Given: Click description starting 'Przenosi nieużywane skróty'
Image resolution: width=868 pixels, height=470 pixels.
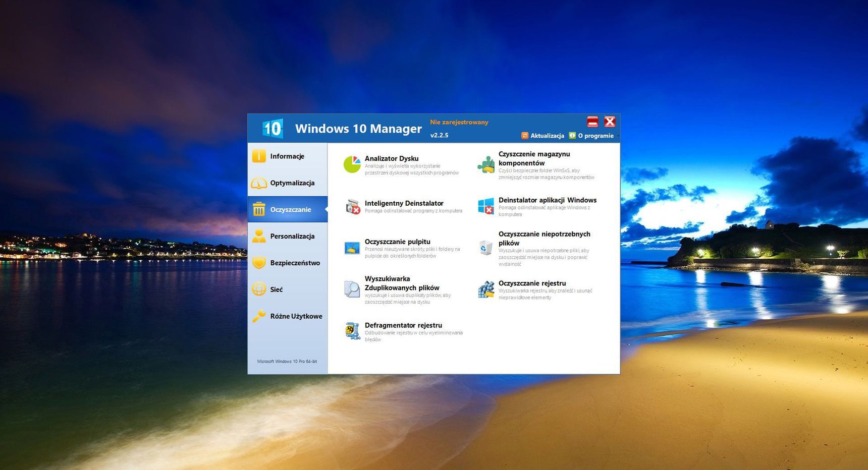Looking at the screenshot, I should tap(412, 253).
